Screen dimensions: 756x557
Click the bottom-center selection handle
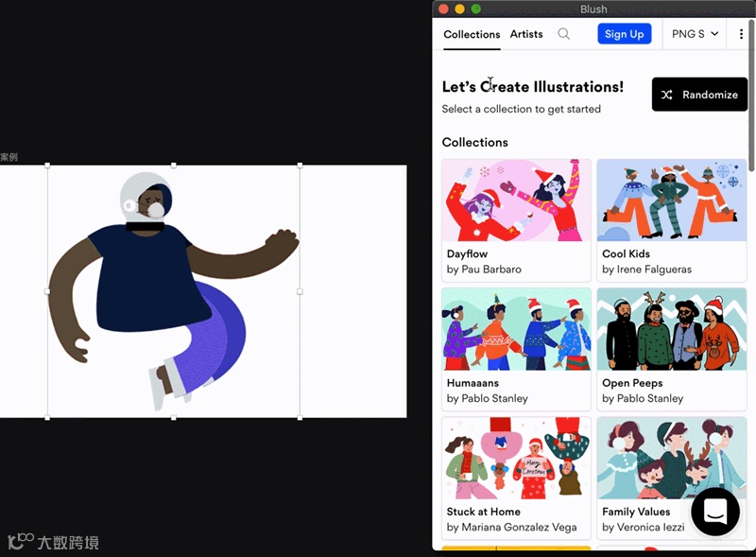click(174, 418)
